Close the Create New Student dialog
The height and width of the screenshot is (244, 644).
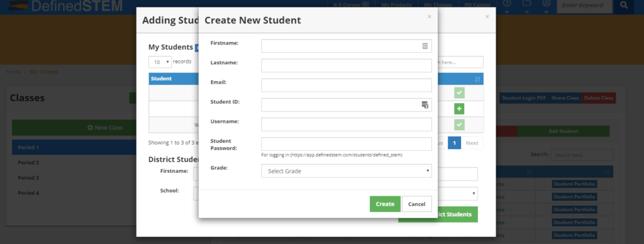(429, 17)
